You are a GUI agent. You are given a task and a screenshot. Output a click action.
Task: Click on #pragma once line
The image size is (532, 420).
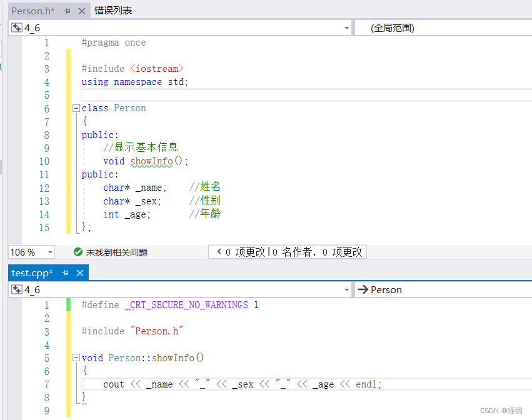[x=114, y=42]
